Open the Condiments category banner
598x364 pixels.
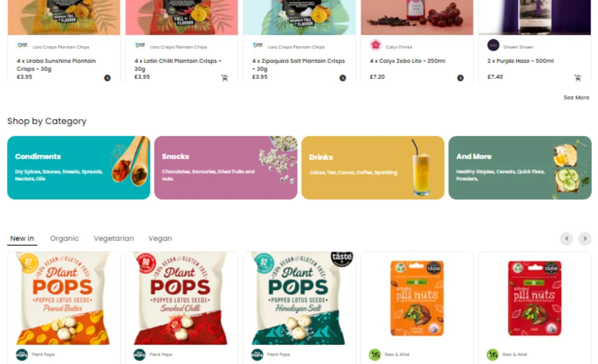click(79, 168)
